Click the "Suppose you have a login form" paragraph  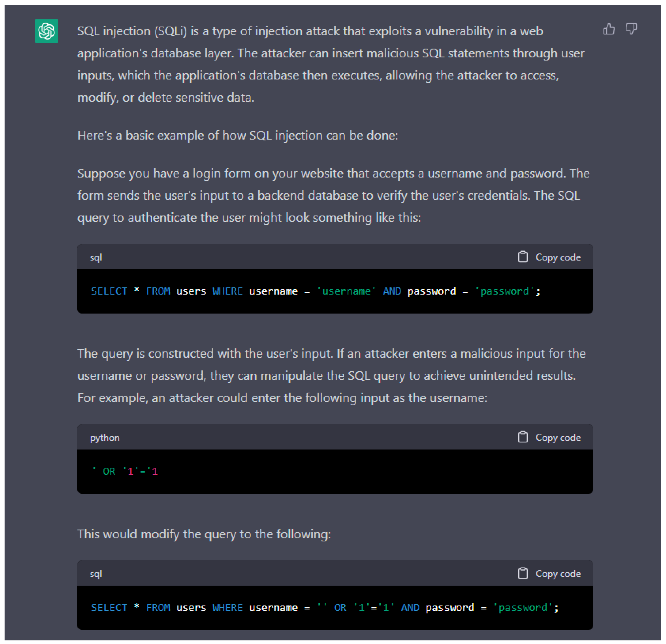(x=333, y=195)
